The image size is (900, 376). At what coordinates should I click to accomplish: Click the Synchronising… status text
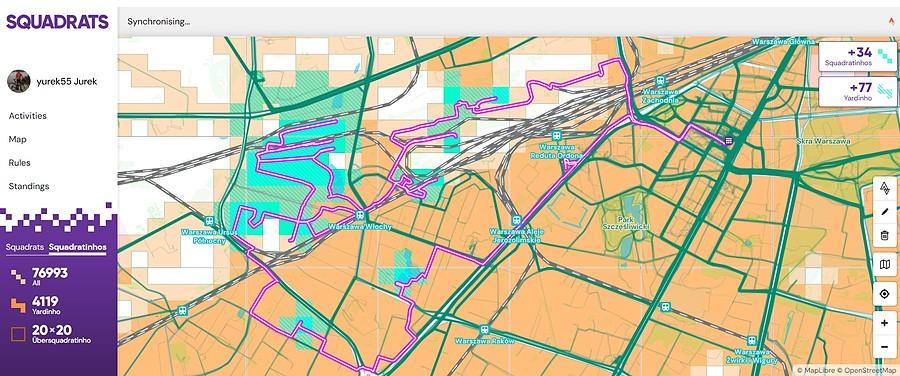159,22
